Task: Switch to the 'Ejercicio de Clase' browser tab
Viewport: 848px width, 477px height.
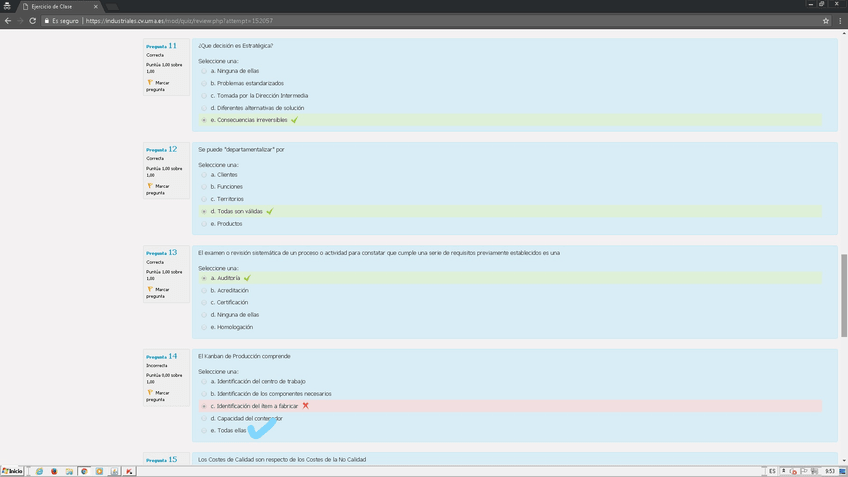Action: pos(58,6)
